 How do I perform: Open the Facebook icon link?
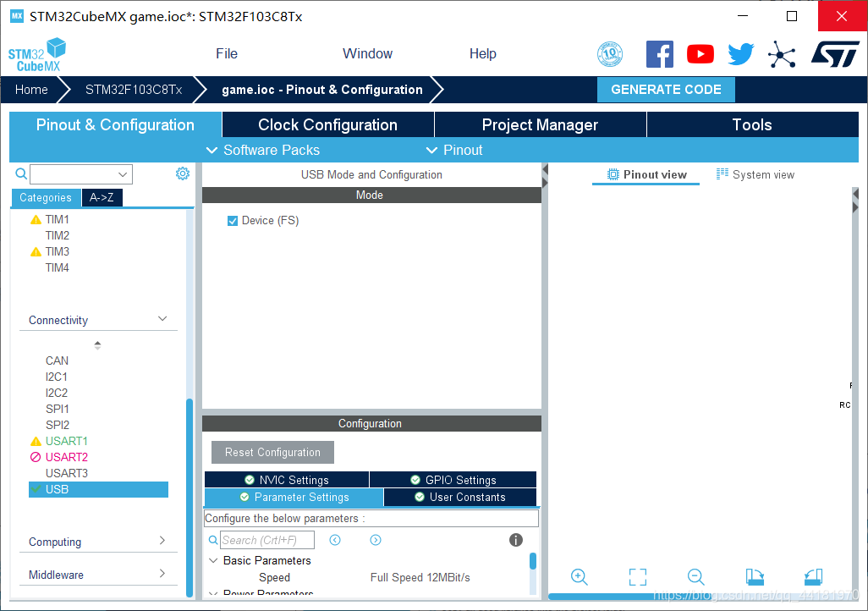click(x=660, y=54)
